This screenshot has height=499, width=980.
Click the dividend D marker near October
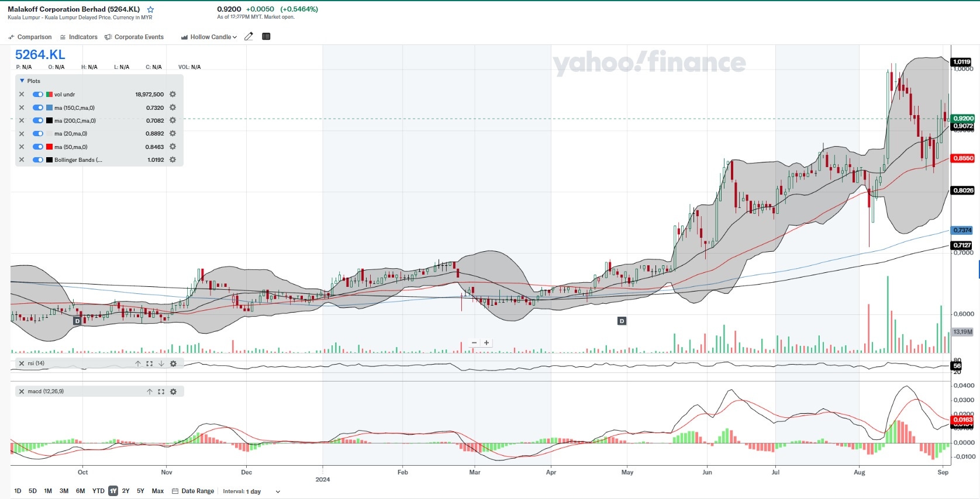coord(77,321)
